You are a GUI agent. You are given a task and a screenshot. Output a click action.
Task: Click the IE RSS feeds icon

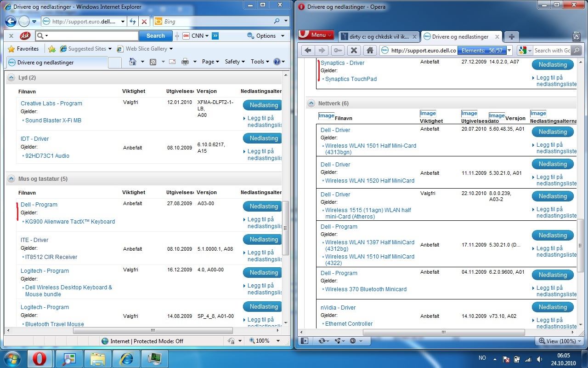[153, 62]
